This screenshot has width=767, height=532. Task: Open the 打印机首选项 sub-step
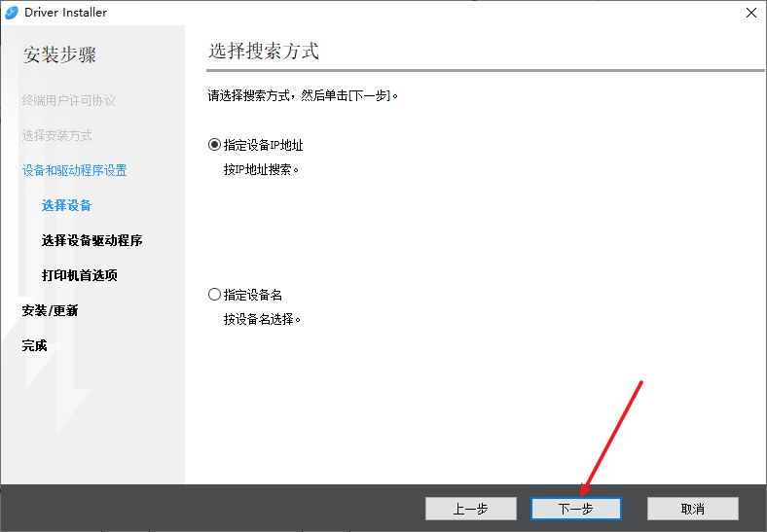point(80,275)
